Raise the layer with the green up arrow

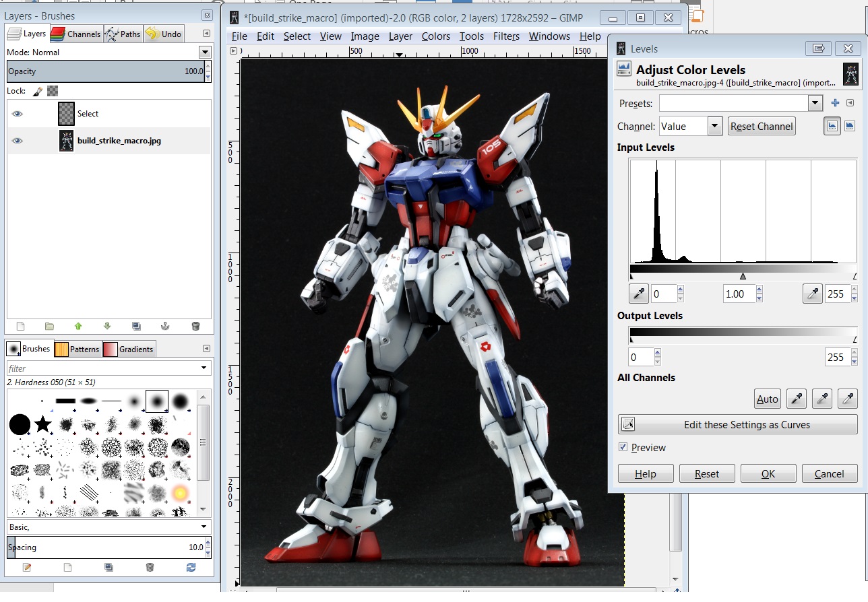point(78,326)
